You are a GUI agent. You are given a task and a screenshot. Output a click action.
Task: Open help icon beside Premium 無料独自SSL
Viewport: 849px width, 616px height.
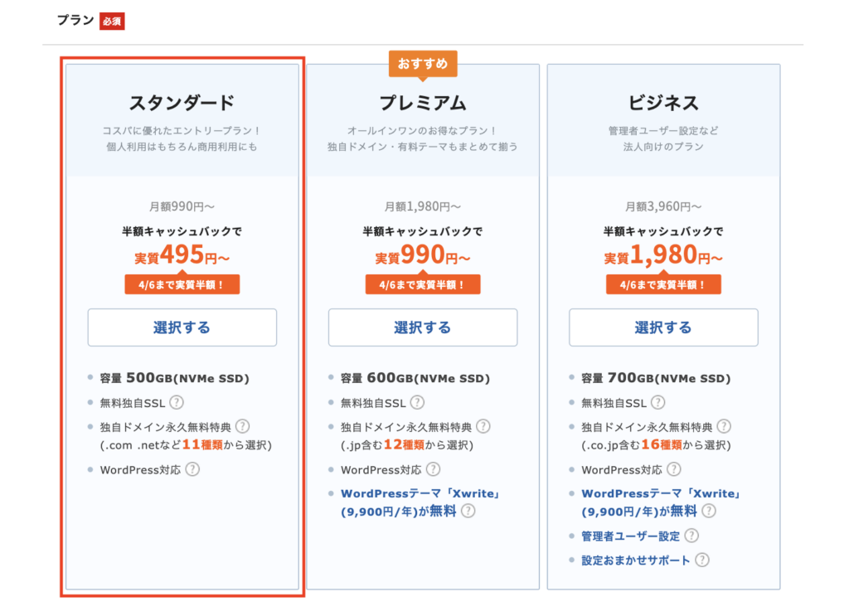[x=417, y=403]
